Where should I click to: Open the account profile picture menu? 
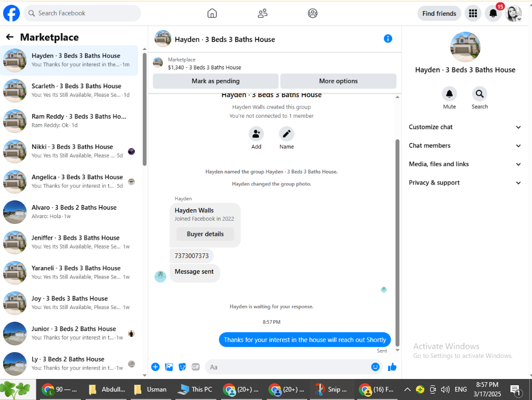tap(513, 13)
